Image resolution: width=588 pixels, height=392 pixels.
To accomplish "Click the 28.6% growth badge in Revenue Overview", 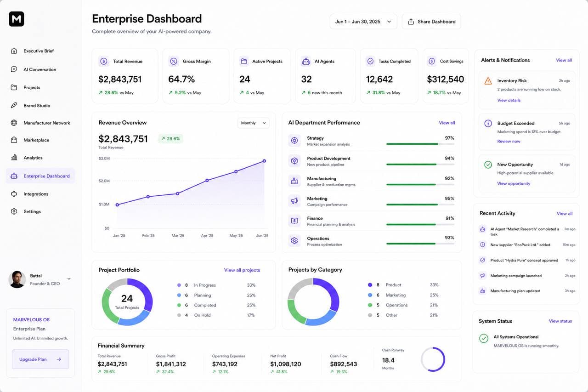I will [x=170, y=138].
